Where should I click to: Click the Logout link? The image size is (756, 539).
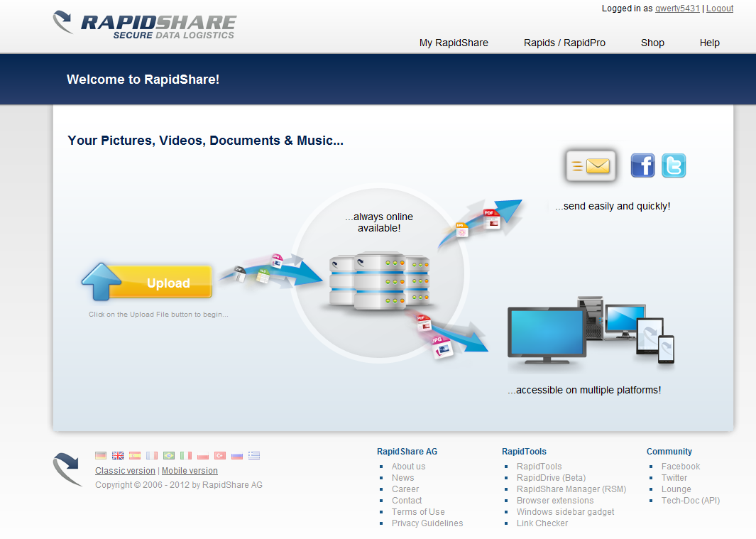tap(720, 9)
